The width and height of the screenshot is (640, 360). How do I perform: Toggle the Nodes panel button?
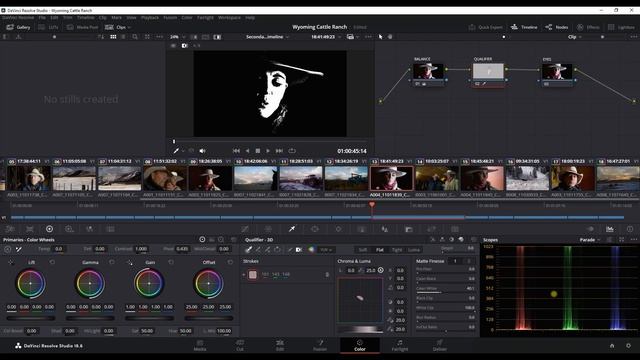[x=557, y=27]
